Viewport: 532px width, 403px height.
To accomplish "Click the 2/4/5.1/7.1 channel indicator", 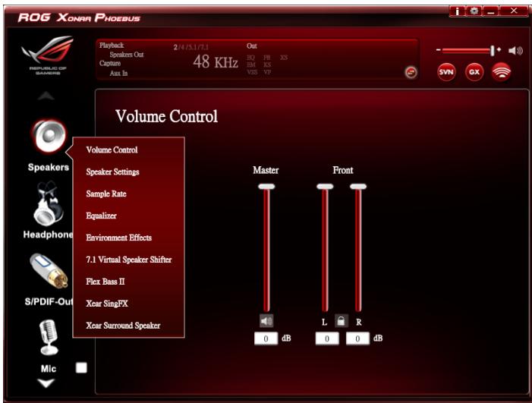I will pos(191,47).
